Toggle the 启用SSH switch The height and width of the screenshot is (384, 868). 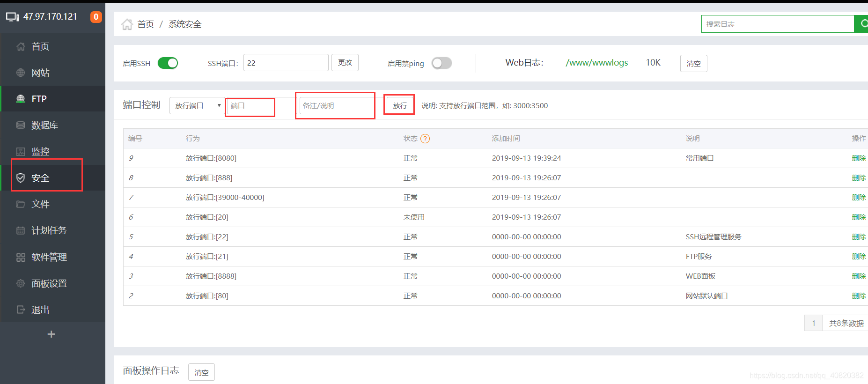pos(168,63)
